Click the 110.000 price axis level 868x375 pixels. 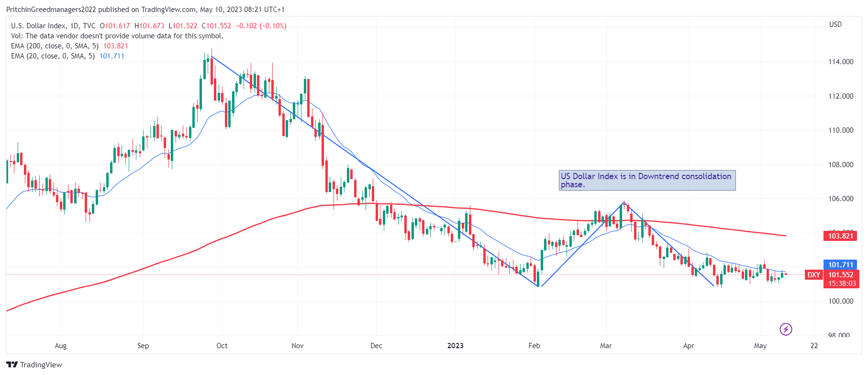841,130
